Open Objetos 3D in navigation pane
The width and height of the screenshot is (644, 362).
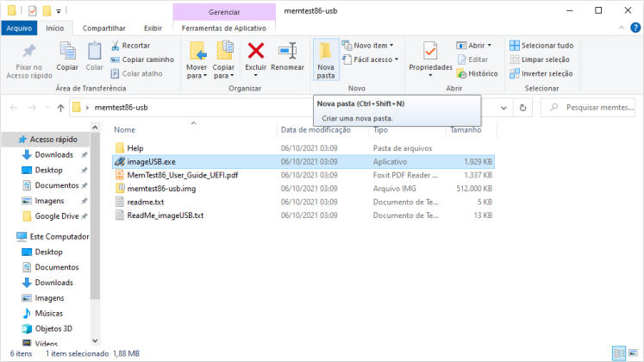coord(53,328)
